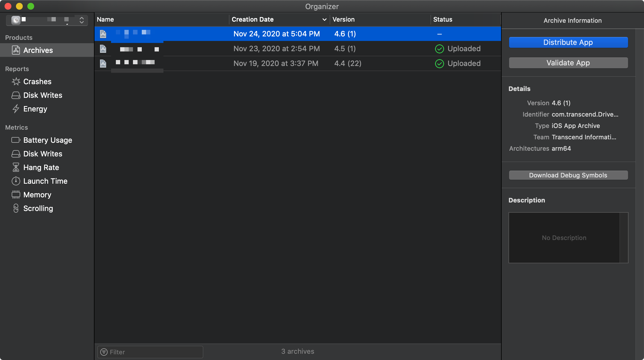Click the Metrics Disk Writes drive icon
The image size is (644, 360).
click(x=16, y=154)
